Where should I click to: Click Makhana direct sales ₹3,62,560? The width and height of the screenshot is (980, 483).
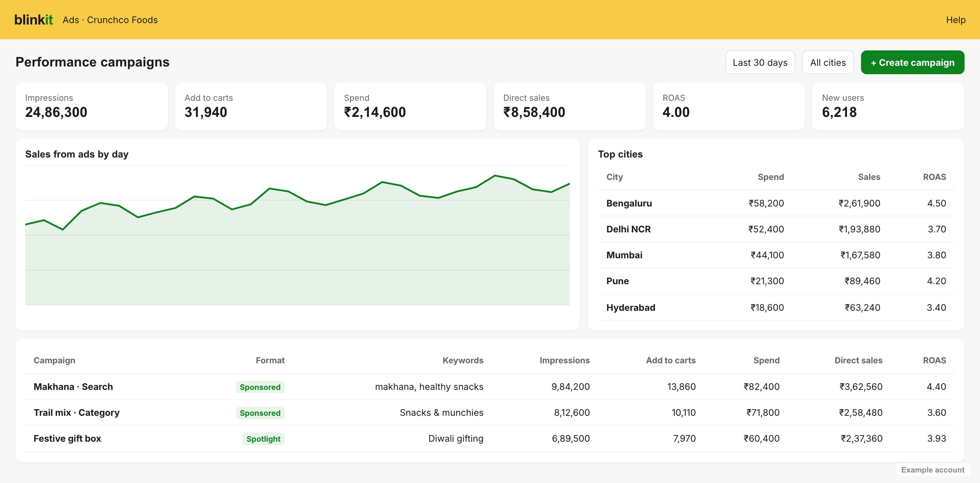pyautogui.click(x=861, y=386)
